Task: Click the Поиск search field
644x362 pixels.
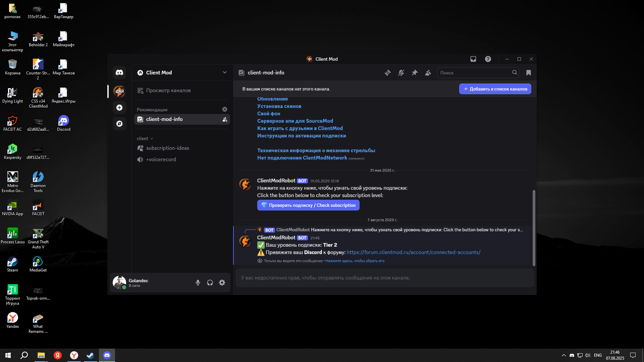Action: coord(475,73)
